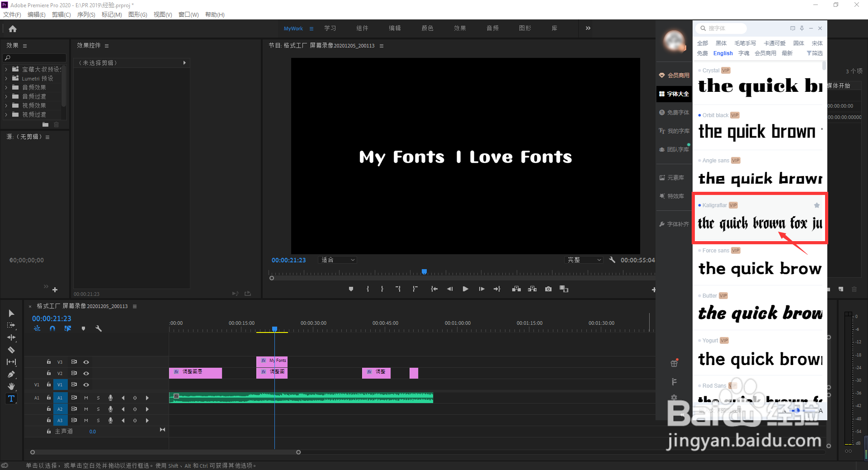Show more workspaces chevron
The width and height of the screenshot is (868, 470).
point(588,28)
